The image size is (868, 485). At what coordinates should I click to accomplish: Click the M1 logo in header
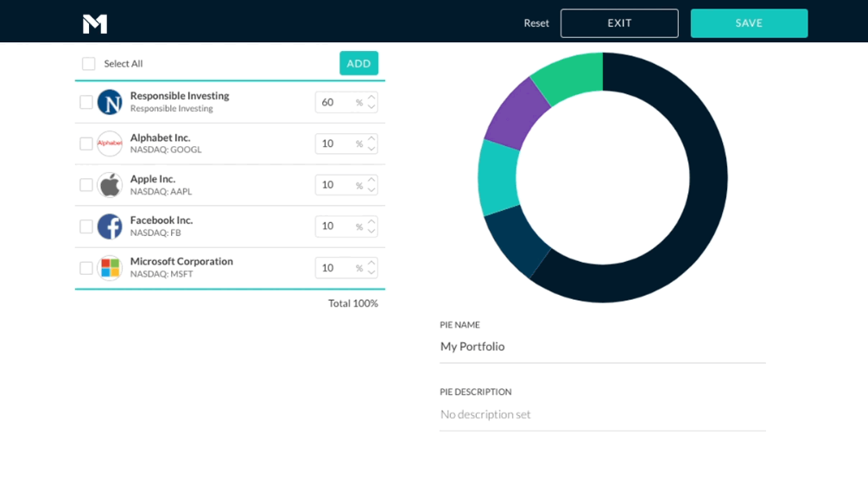coord(95,23)
